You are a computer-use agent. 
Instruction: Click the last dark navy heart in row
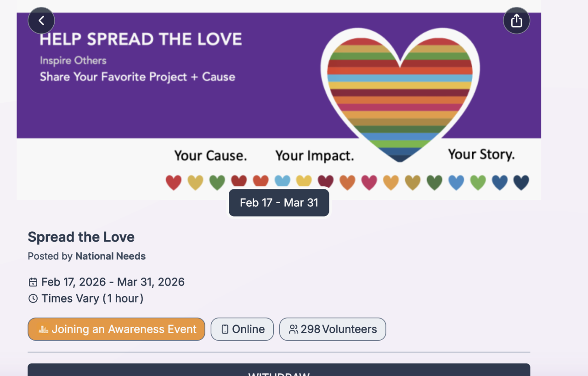click(521, 182)
